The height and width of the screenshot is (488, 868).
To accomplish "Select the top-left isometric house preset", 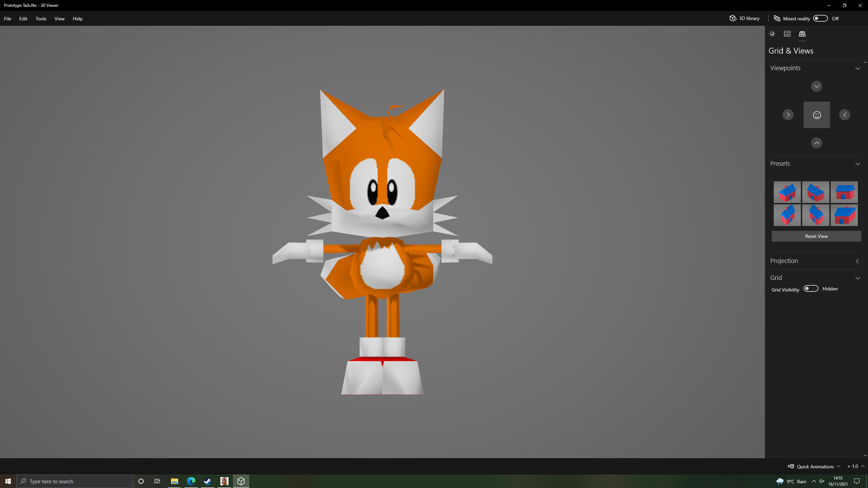I will point(787,192).
